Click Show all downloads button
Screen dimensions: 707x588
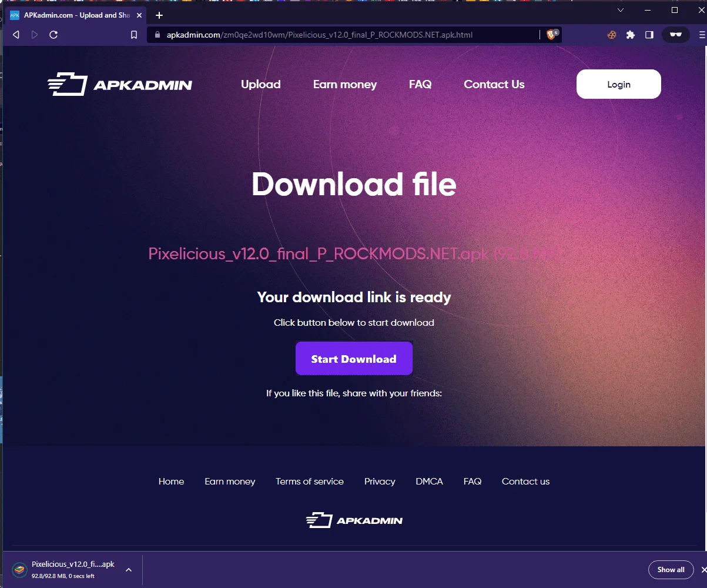point(671,570)
